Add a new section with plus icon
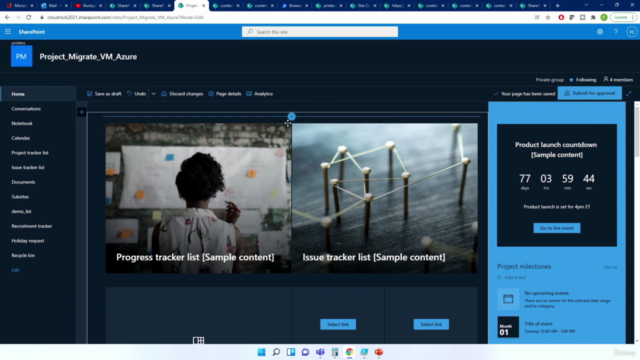This screenshot has width=640, height=360. click(81, 112)
